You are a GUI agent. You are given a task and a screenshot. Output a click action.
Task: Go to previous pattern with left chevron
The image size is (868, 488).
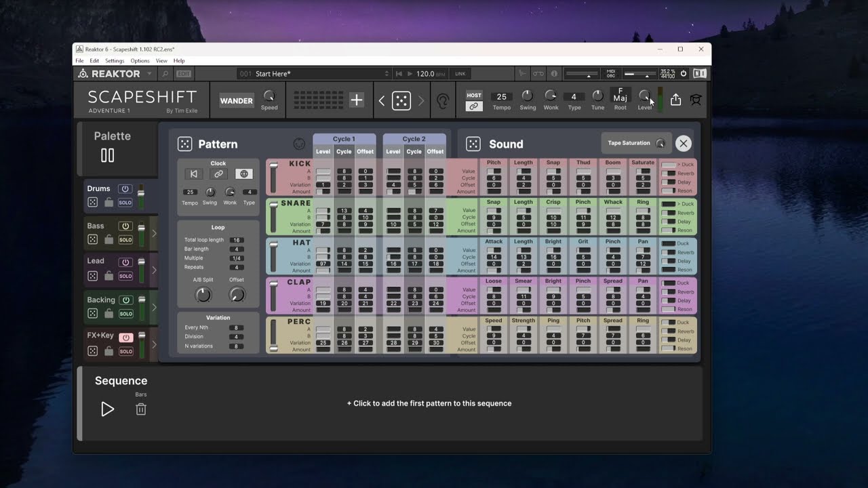(382, 101)
